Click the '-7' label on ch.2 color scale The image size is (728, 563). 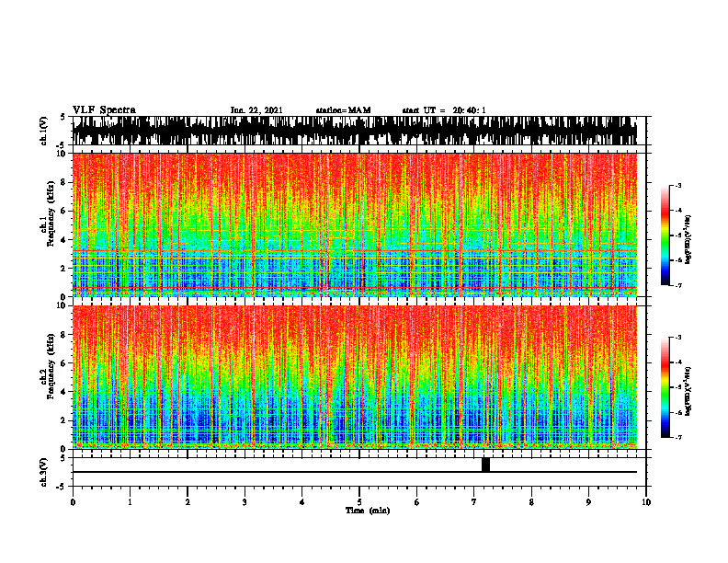click(x=678, y=437)
